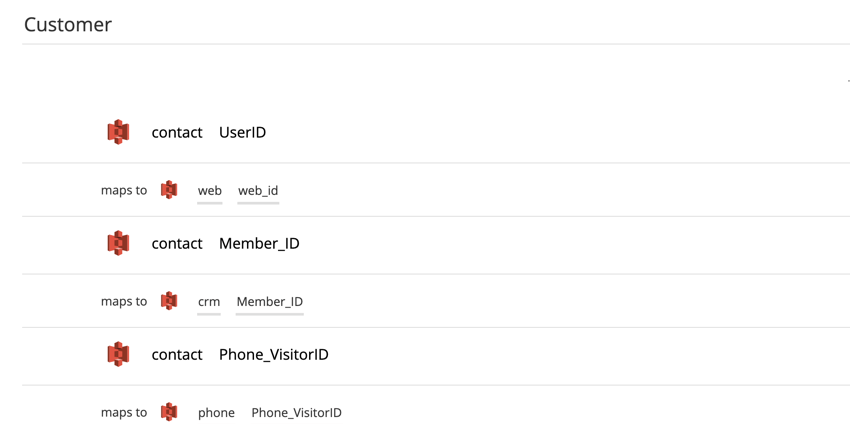Click the S3 icon beside contact UserID
Viewport: 850px width, 424px height.
tap(118, 132)
